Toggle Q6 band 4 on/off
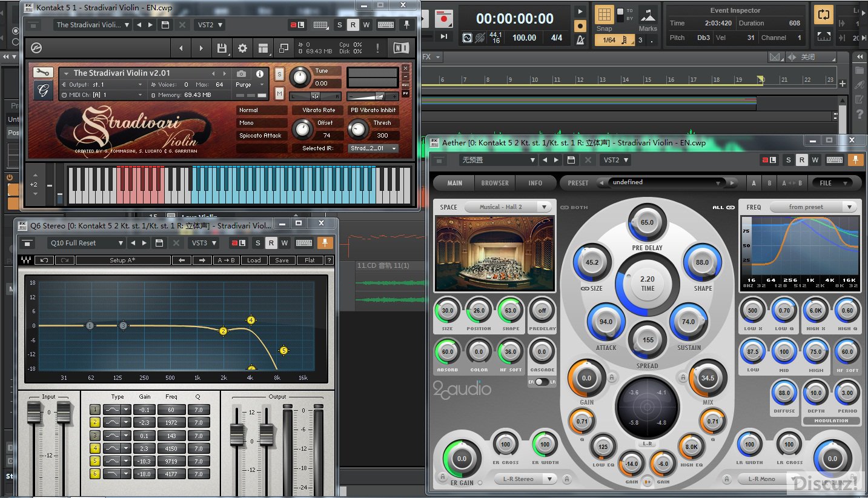868x498 pixels. point(95,449)
